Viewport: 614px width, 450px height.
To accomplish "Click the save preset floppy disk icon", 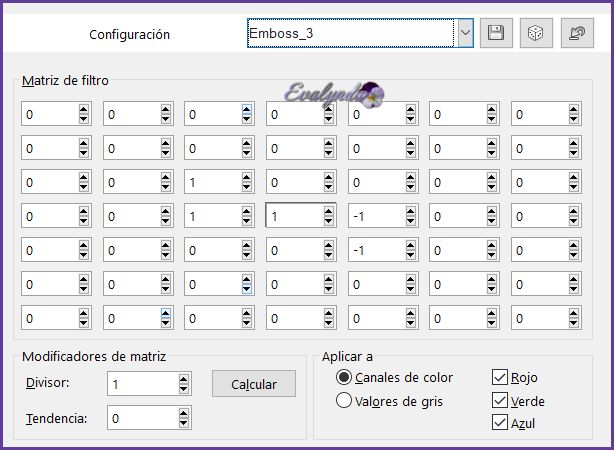I will [495, 33].
